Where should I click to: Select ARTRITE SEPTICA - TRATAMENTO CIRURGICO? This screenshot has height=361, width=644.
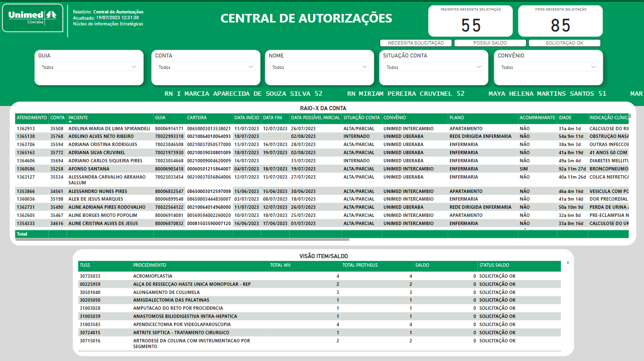click(x=181, y=333)
